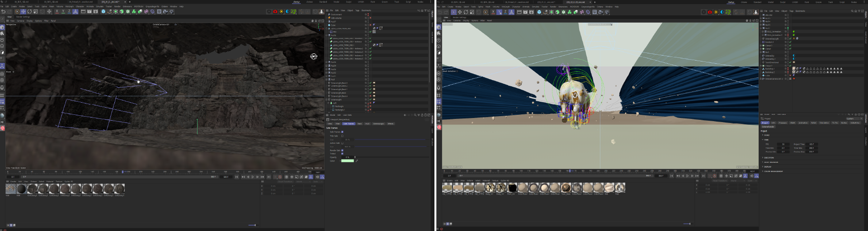Click the green cloner MoGraph icon in left toolbar
868x231 pixels.
click(134, 11)
